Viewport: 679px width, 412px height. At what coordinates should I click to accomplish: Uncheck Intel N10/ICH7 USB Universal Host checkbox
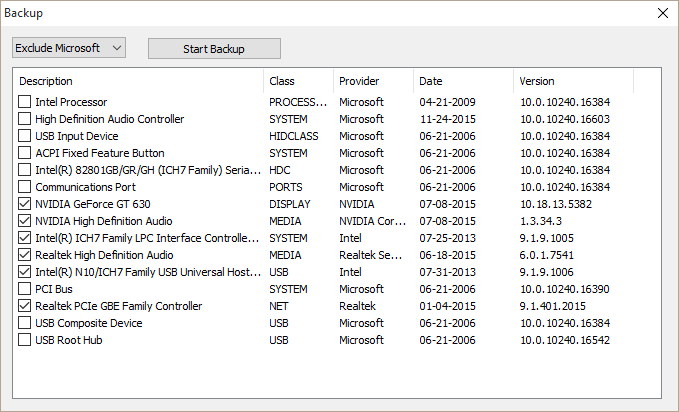click(x=25, y=272)
